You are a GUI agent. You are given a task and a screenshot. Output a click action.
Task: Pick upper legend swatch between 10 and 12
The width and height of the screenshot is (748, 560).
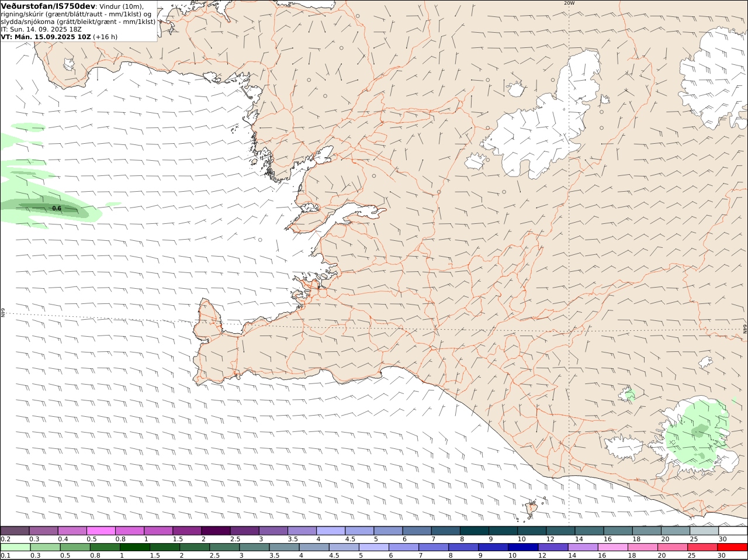coord(532,530)
